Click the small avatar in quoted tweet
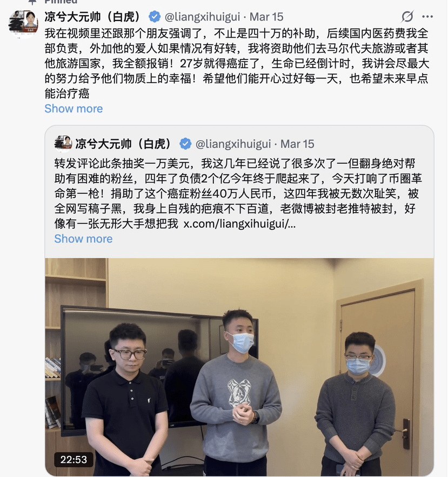The height and width of the screenshot is (477, 448). (63, 143)
